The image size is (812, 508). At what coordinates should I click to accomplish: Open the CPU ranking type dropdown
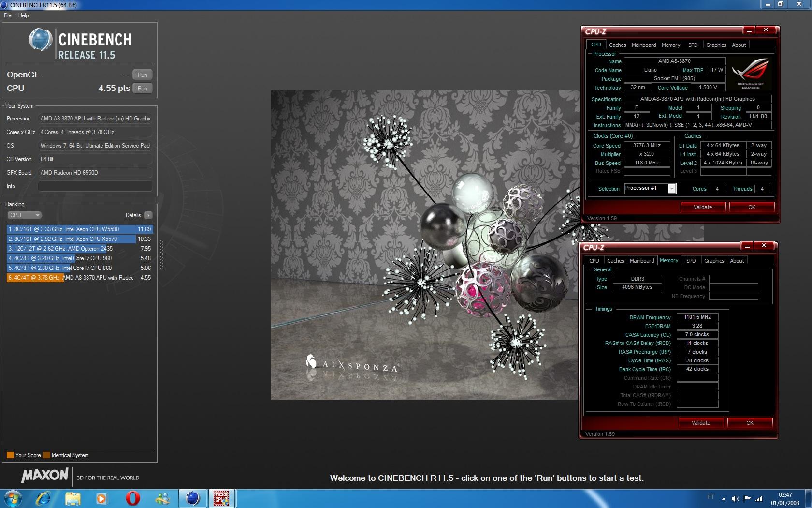point(24,215)
